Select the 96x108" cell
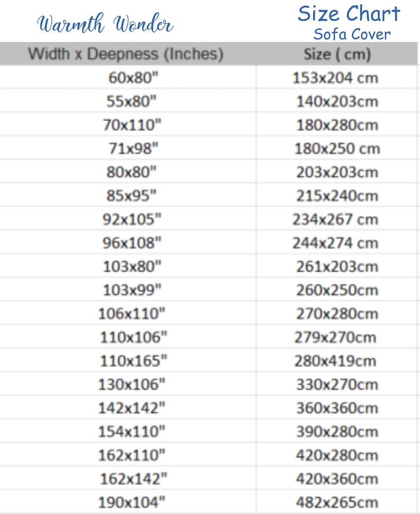420x514 pixels. pyautogui.click(x=128, y=242)
